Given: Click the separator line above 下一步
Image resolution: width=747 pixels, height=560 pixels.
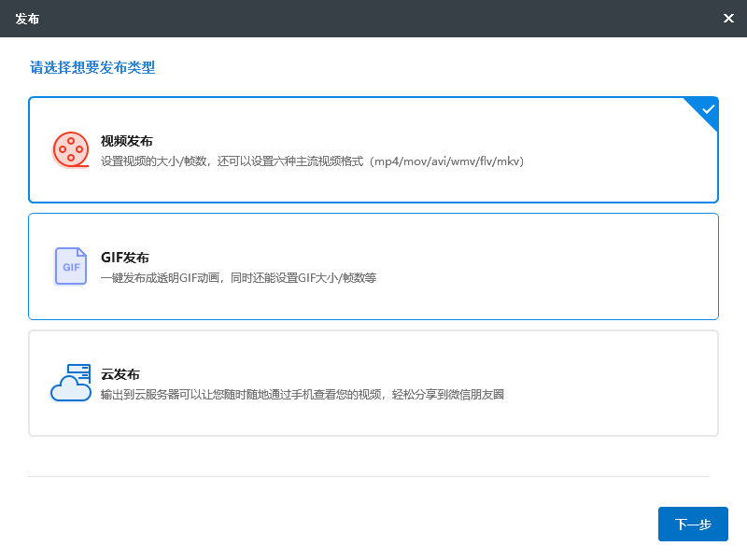Looking at the screenshot, I should click(x=369, y=476).
